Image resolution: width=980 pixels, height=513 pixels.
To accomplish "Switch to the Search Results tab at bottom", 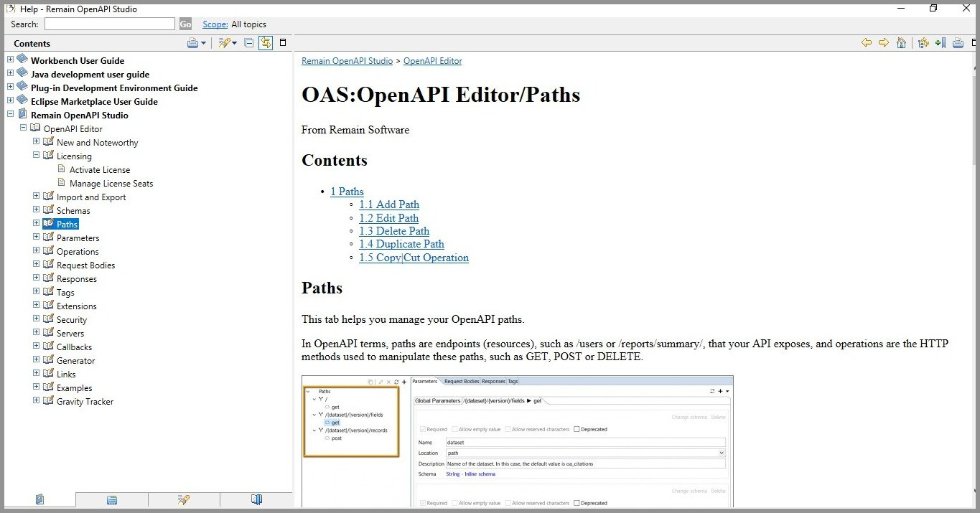I will point(184,499).
